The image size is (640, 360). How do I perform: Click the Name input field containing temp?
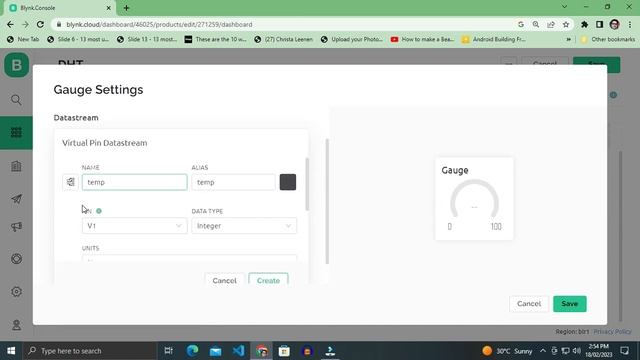[135, 182]
